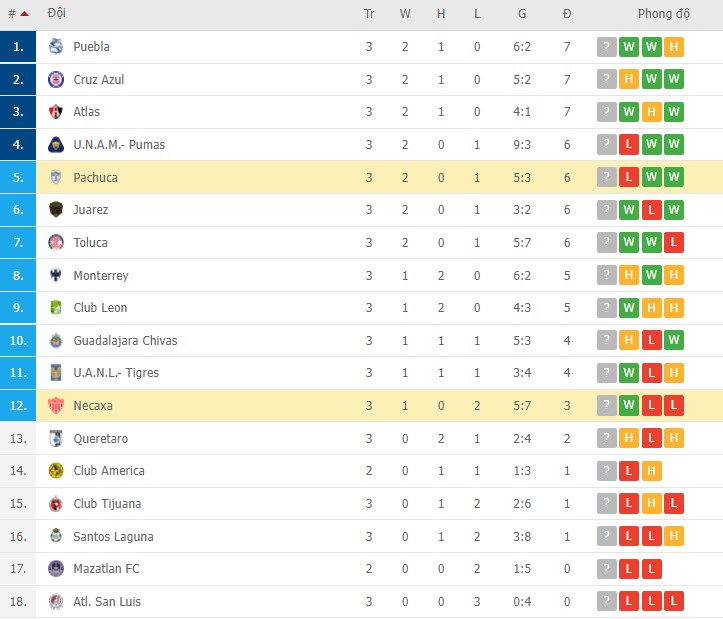Select the Atl. San Luis table row
The image size is (723, 619).
pyautogui.click(x=361, y=602)
